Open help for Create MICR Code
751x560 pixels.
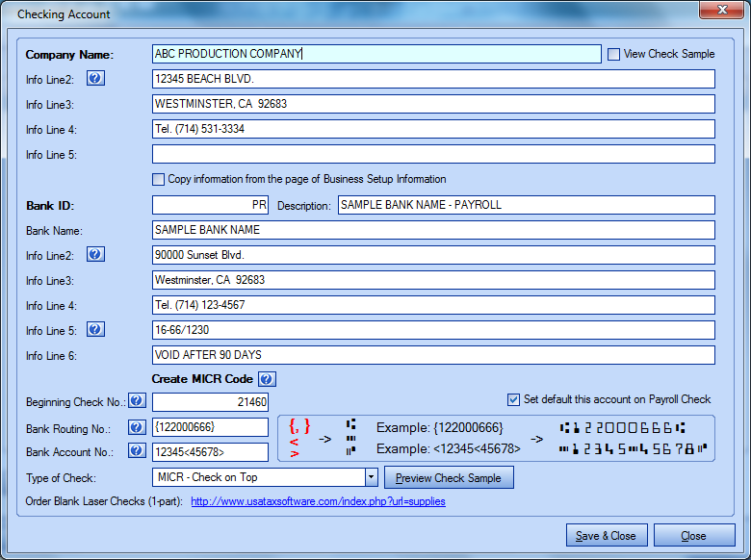click(x=267, y=379)
